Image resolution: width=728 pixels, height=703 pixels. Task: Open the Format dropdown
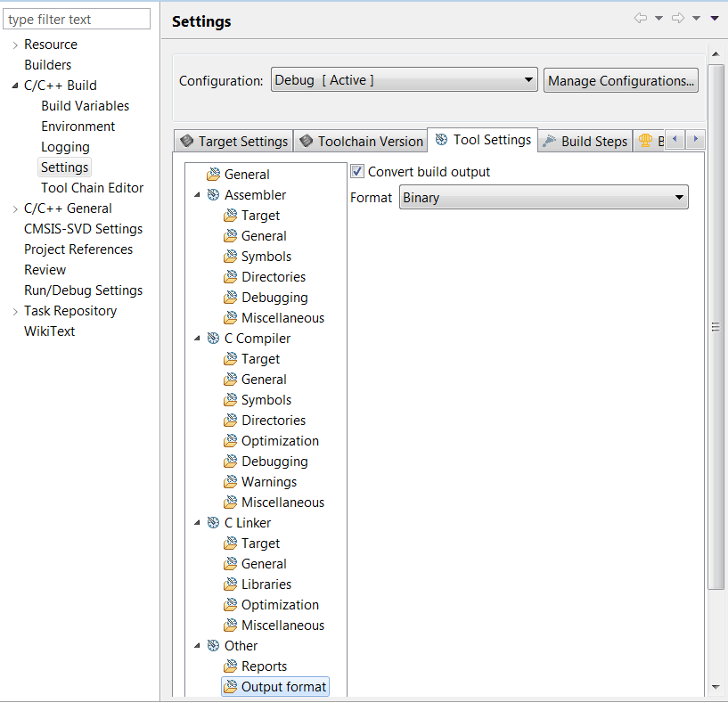544,198
